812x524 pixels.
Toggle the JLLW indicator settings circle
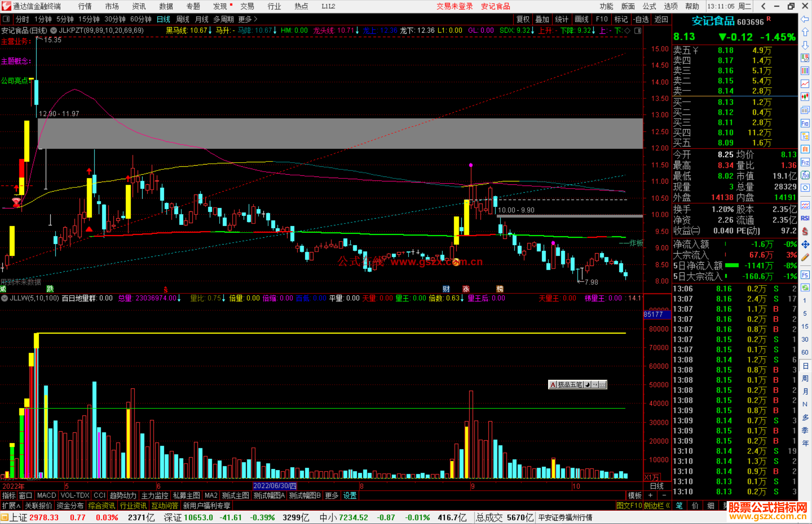pos(5,298)
